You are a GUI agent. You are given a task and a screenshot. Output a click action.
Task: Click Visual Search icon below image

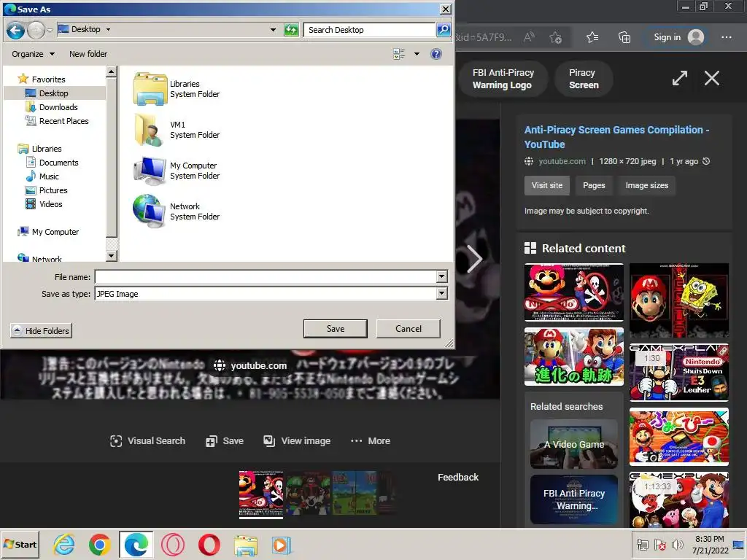click(x=116, y=441)
